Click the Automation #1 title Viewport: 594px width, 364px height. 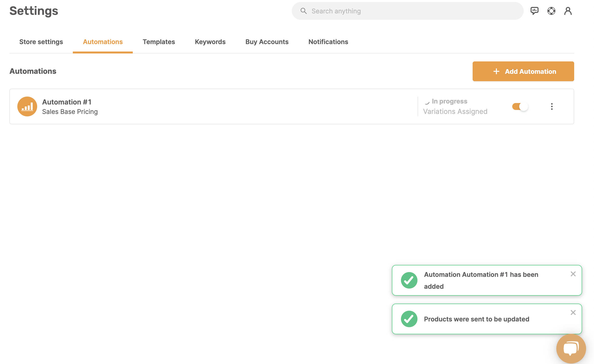(x=67, y=102)
